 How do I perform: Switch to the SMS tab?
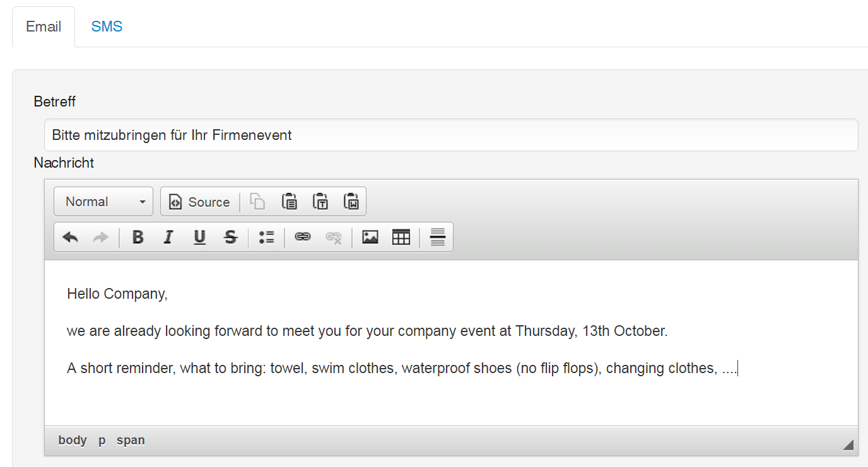[x=107, y=26]
